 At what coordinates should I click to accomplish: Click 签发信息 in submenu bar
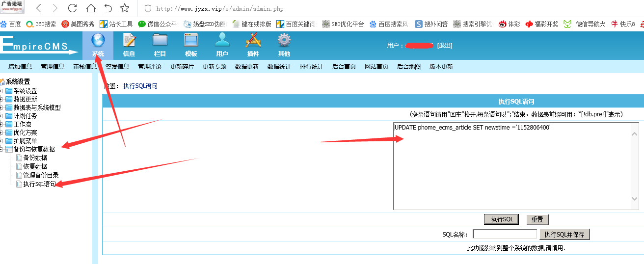pyautogui.click(x=117, y=67)
